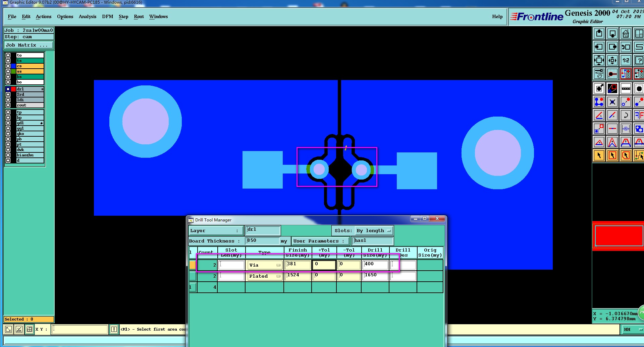Screen dimensions: 644x347
Task: Click the pan left arrow icon
Action: 599,47
